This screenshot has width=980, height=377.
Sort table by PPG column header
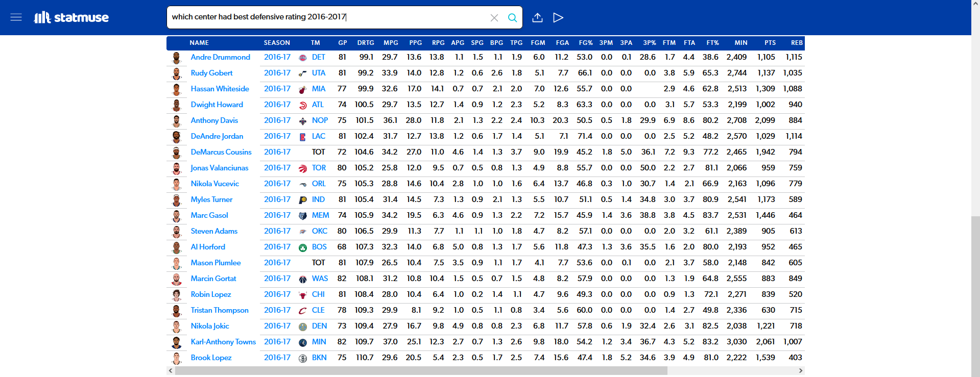(415, 43)
